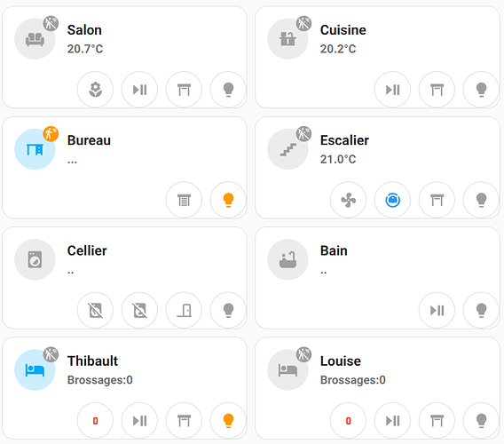Click play/pause in the Bain card
Viewport: 504px width, 444px height.
pos(437,310)
